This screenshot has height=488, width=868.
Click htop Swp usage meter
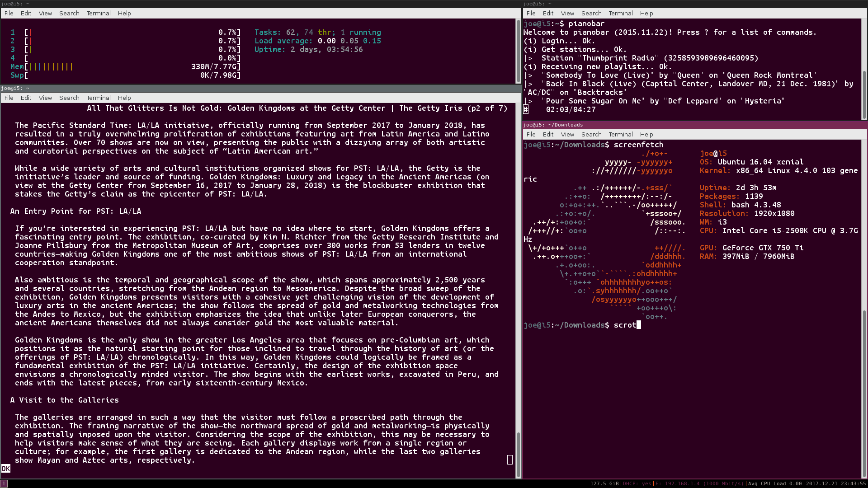point(126,75)
